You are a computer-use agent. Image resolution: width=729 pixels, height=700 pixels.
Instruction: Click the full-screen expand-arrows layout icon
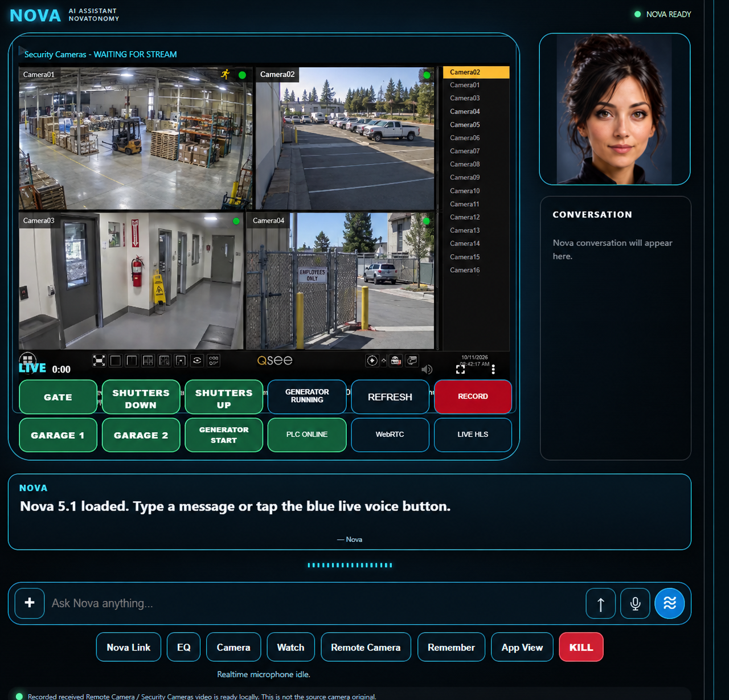99,361
